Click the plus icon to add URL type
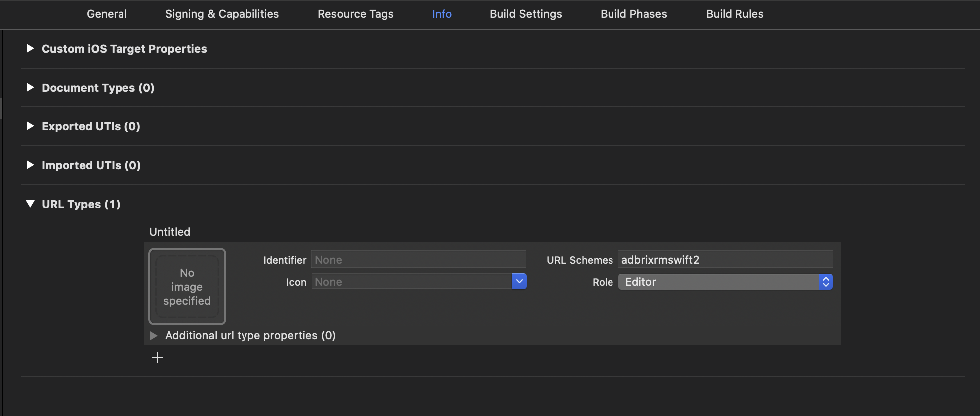 (158, 358)
